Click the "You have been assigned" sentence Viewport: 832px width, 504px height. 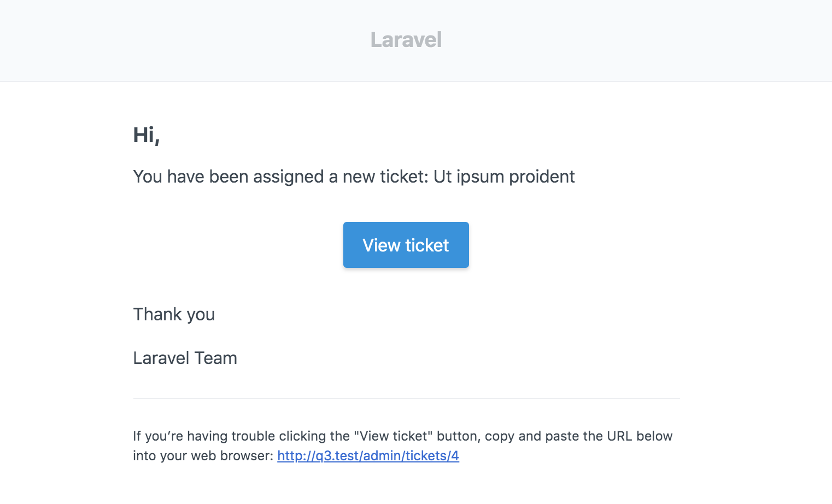point(354,177)
